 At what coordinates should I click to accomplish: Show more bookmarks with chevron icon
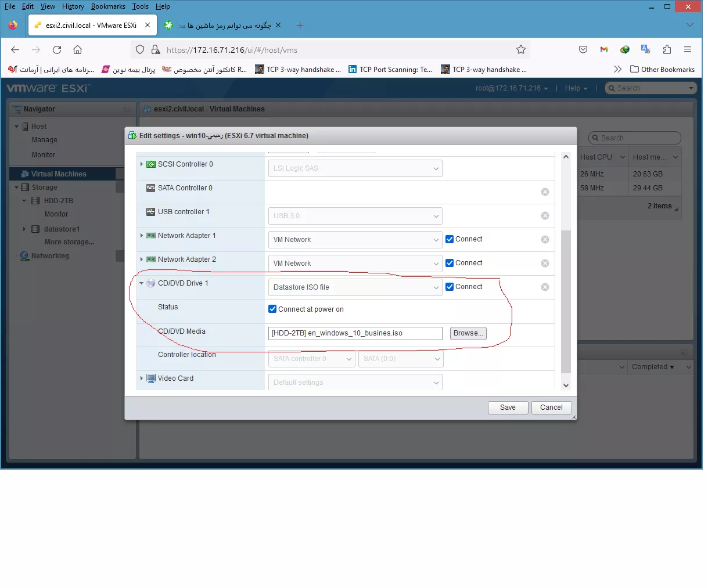(617, 69)
